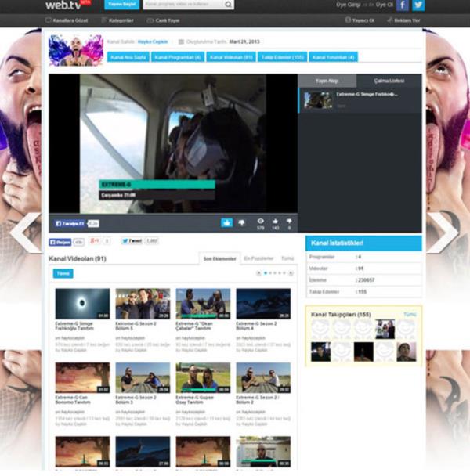The width and height of the screenshot is (470, 476).
Task: Click inside the header search field
Action: pos(184,5)
